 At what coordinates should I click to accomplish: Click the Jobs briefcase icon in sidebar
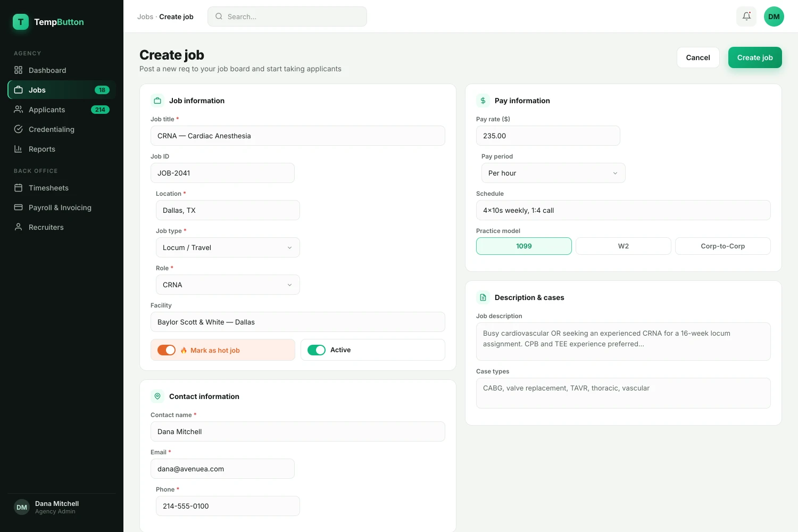point(18,90)
